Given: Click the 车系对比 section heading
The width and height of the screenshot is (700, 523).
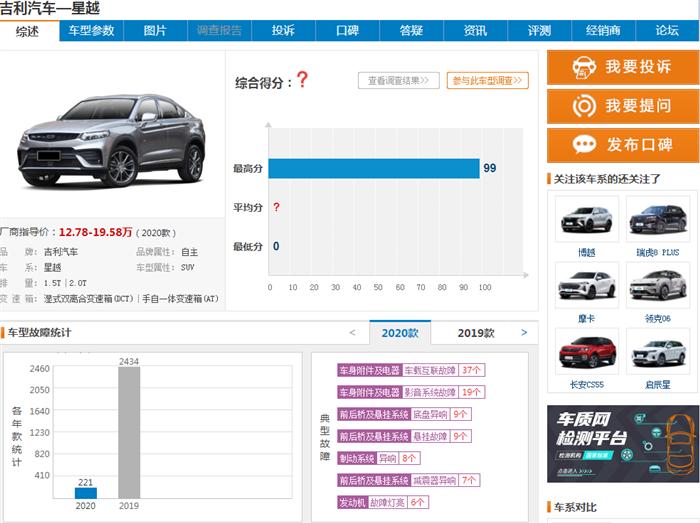Looking at the screenshot, I should 575,507.
